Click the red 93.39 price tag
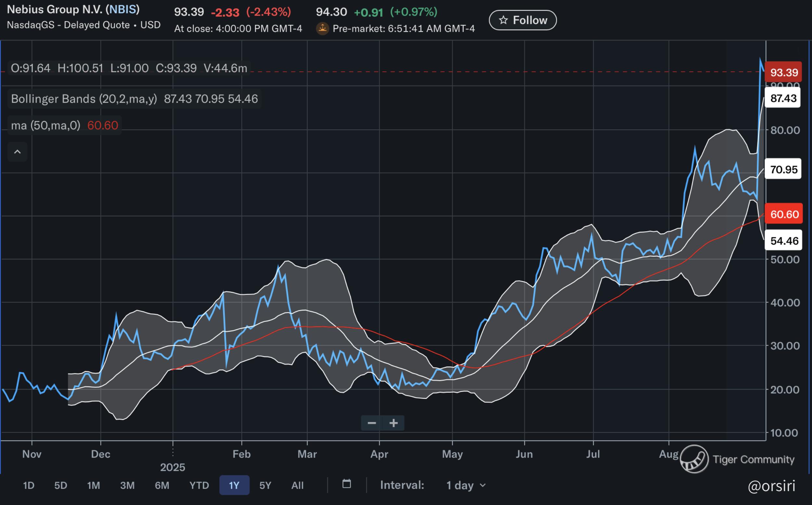Image resolution: width=812 pixels, height=505 pixels. coord(783,72)
